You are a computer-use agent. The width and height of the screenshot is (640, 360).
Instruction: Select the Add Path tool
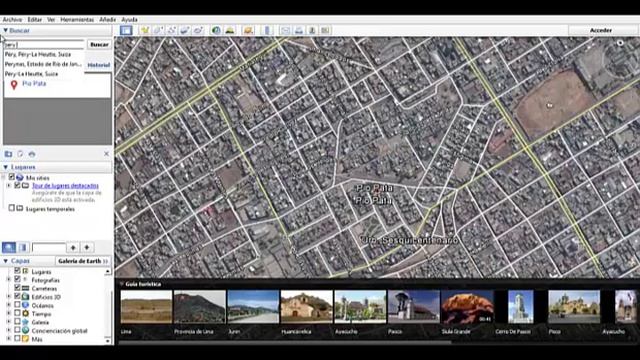172,30
